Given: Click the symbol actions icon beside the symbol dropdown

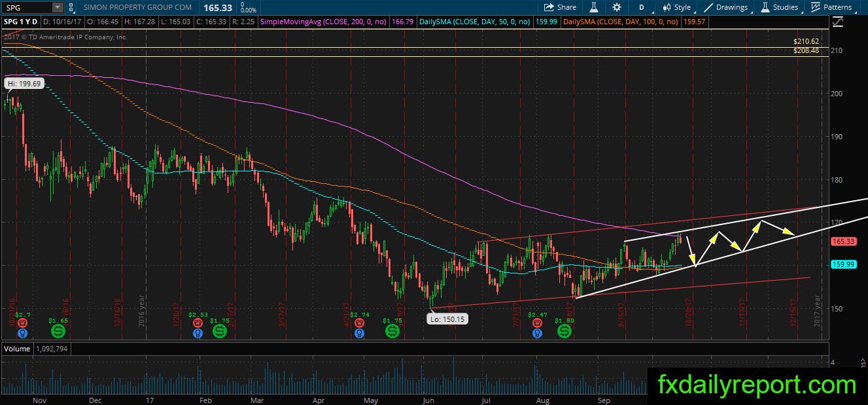Looking at the screenshot, I should pos(73,7).
